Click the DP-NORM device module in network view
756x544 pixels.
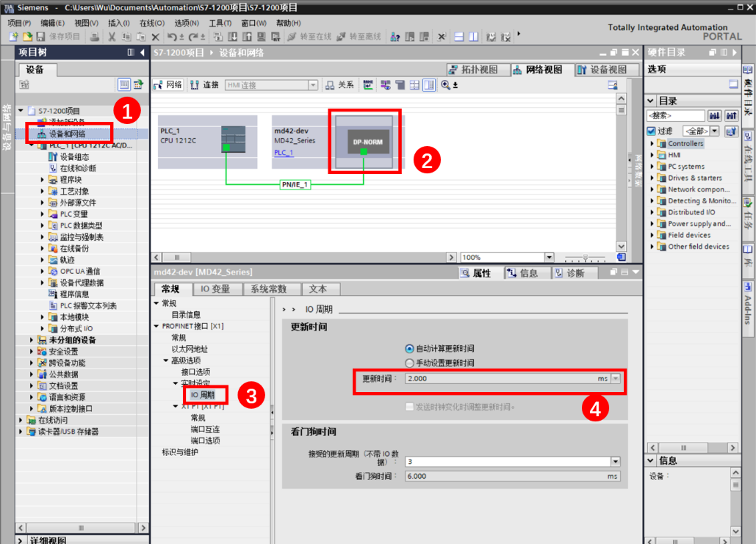[364, 141]
